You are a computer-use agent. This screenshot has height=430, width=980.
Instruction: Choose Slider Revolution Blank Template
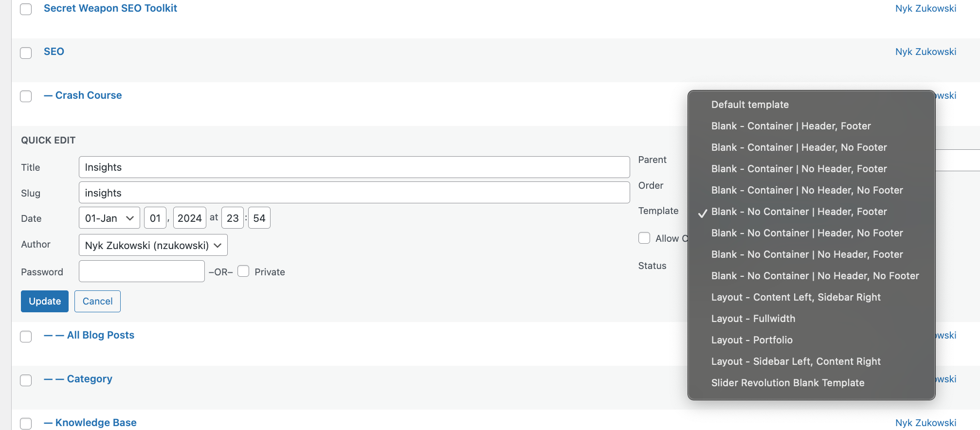tap(812, 383)
